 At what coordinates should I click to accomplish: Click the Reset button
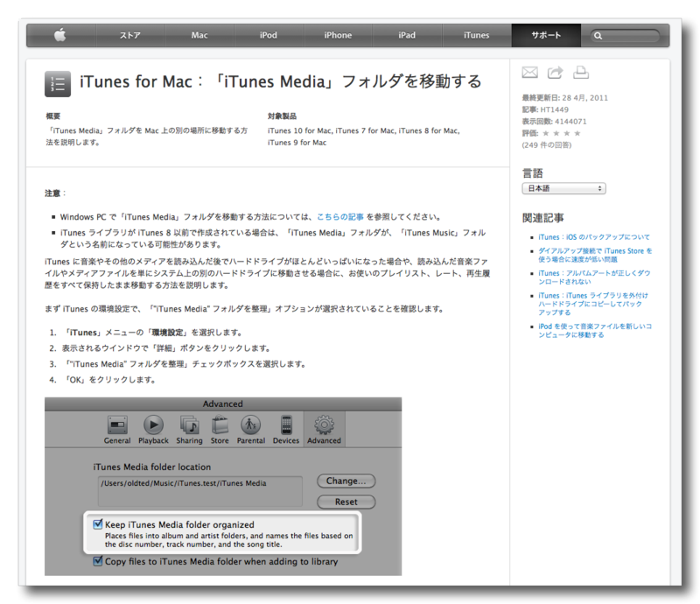click(x=346, y=502)
